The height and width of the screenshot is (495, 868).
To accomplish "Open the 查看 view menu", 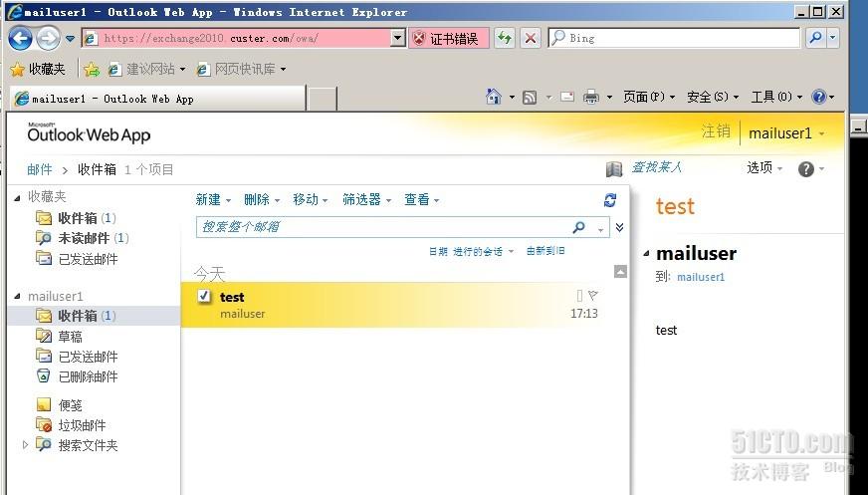I will (422, 200).
